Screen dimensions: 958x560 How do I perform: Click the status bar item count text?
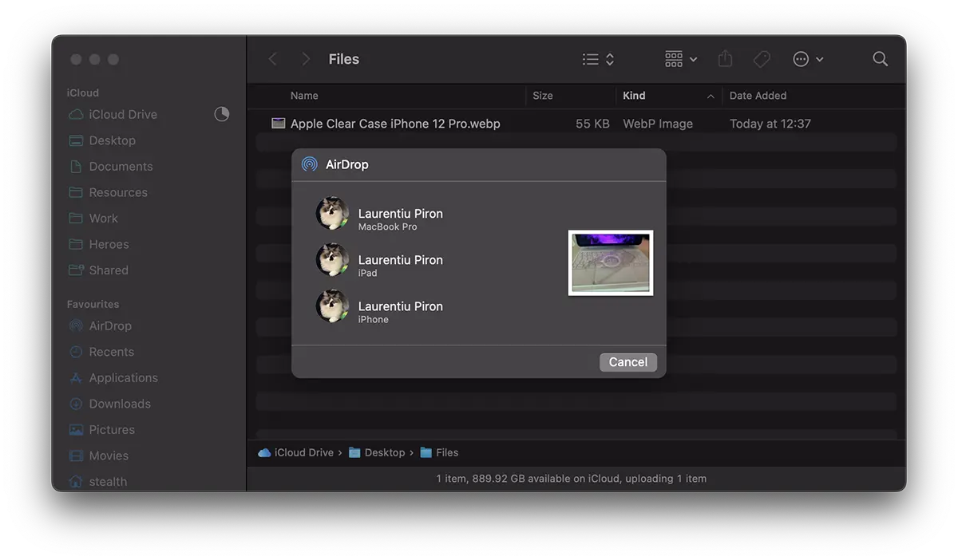(x=572, y=479)
